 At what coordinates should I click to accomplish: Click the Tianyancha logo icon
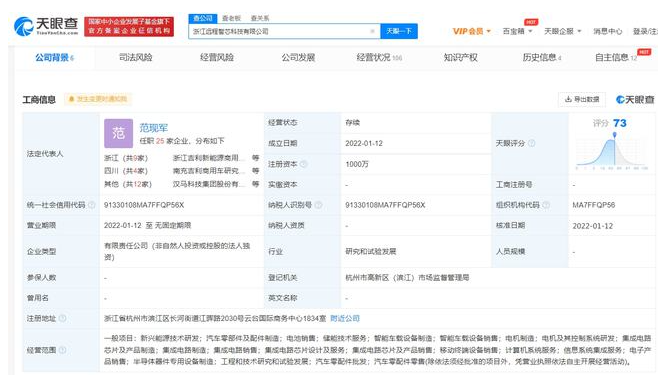click(x=24, y=27)
